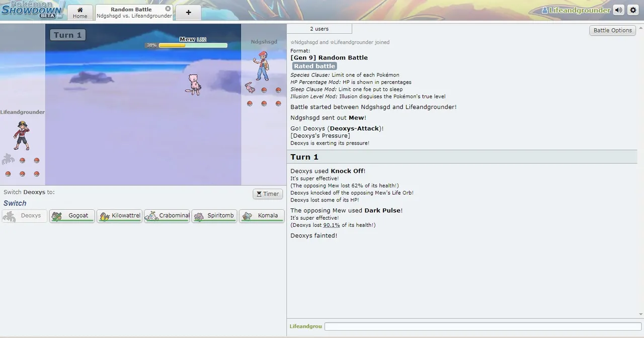The width and height of the screenshot is (644, 338).
Task: Click the Turn 1 heading in the log
Action: pos(304,157)
